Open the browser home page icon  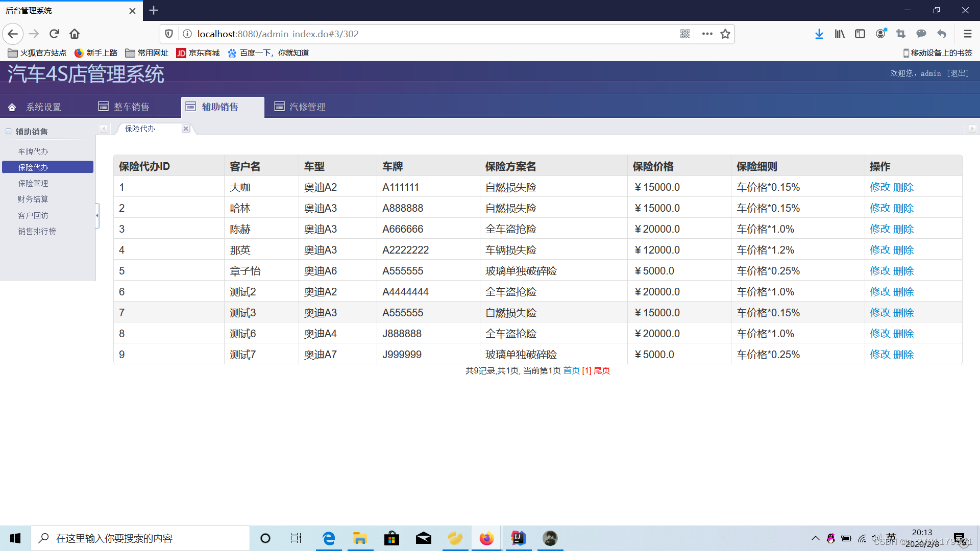tap(75, 34)
